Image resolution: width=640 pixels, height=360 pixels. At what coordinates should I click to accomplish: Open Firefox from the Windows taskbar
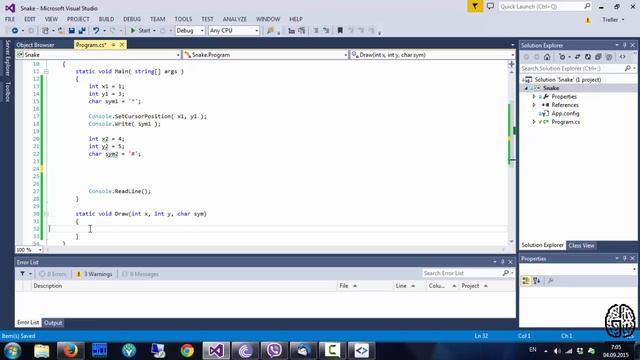[71, 351]
